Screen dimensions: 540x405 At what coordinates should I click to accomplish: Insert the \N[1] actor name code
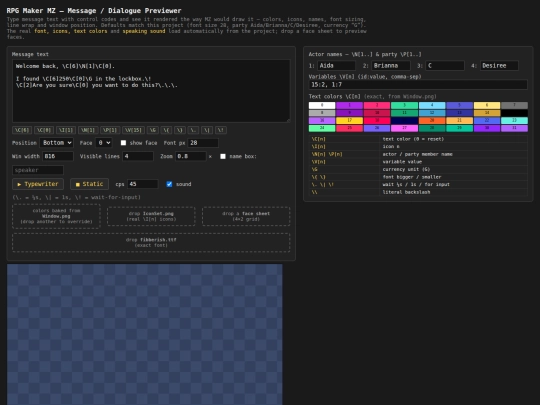pos(88,130)
